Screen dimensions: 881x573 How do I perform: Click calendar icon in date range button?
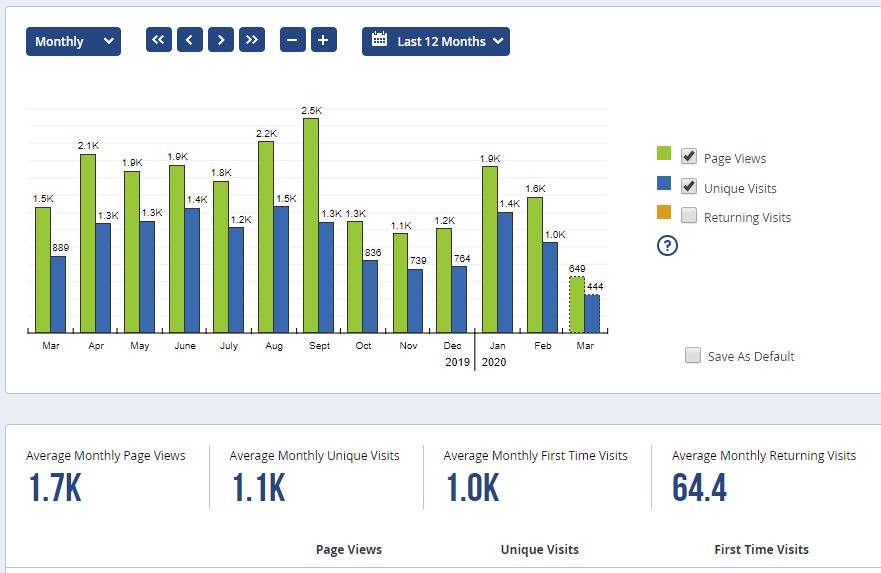[x=379, y=39]
